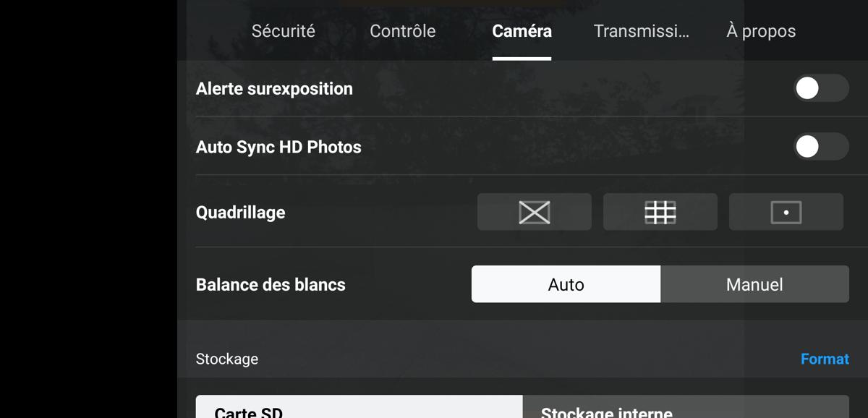Image resolution: width=868 pixels, height=418 pixels.
Task: Enable Auto Sync HD Photos switch
Action: [821, 147]
